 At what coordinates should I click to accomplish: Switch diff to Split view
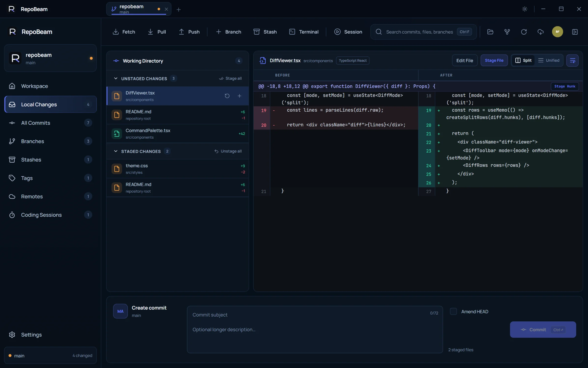(524, 61)
